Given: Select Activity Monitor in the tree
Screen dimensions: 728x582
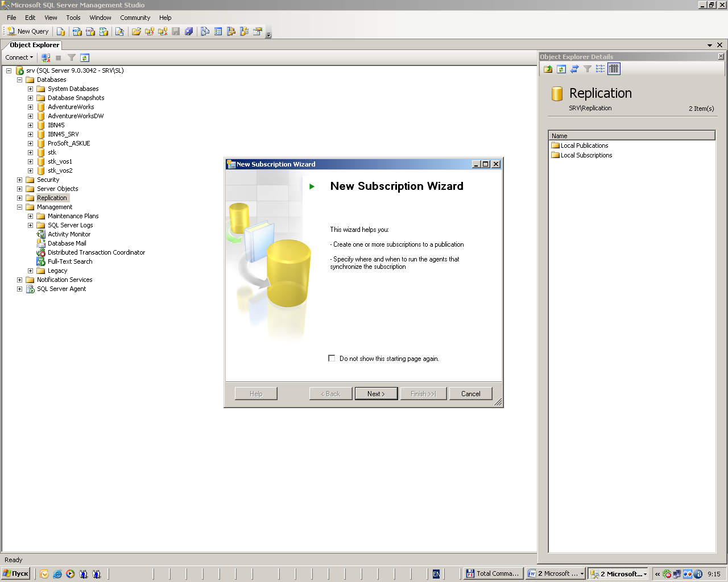Looking at the screenshot, I should tap(69, 234).
